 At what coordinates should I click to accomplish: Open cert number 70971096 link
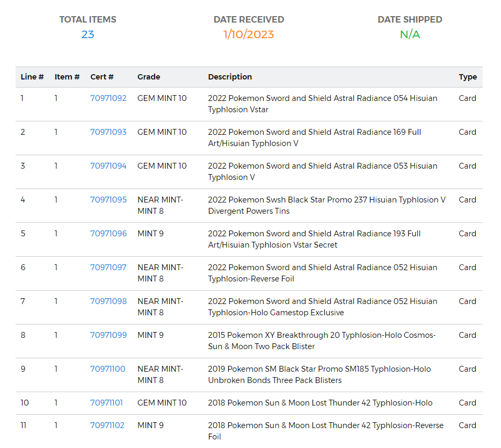pyautogui.click(x=108, y=234)
